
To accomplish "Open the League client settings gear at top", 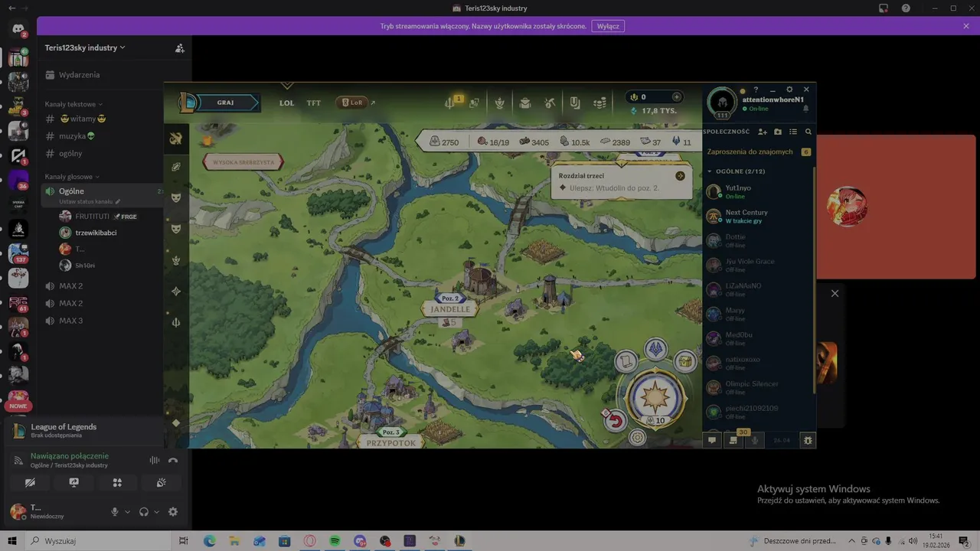I will 789,90.
